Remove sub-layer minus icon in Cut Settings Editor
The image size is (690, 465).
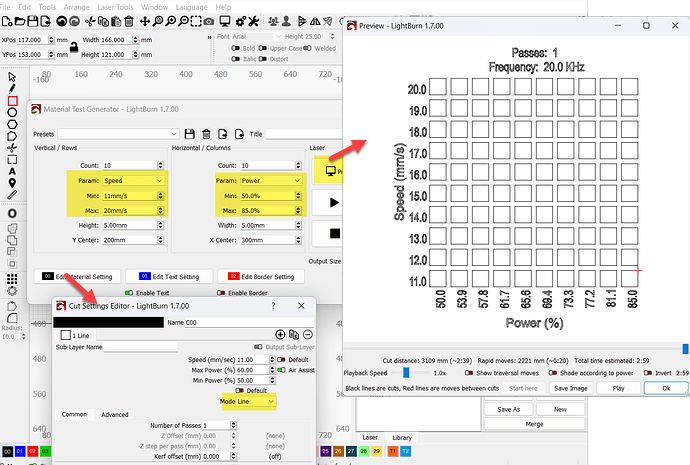(308, 335)
